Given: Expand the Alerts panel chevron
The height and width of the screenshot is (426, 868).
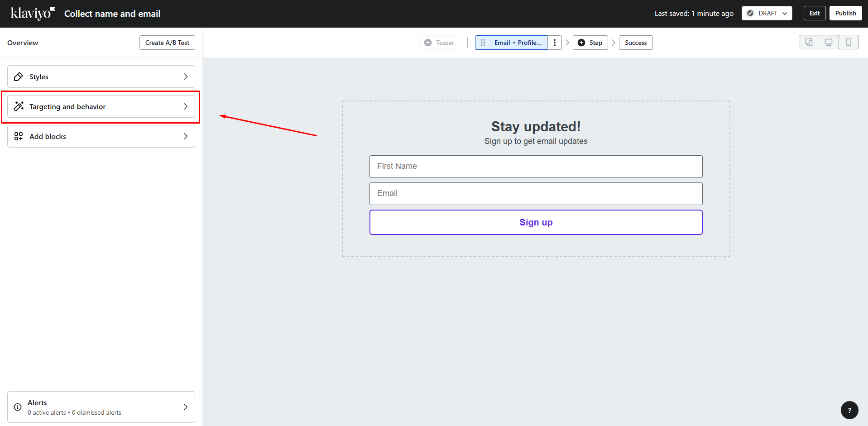Looking at the screenshot, I should click(x=186, y=407).
